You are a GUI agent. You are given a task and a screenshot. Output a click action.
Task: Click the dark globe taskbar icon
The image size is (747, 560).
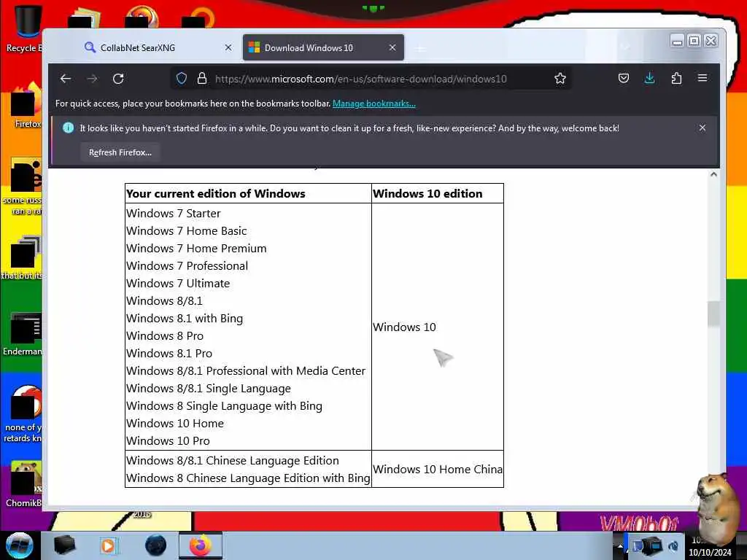[x=156, y=545]
